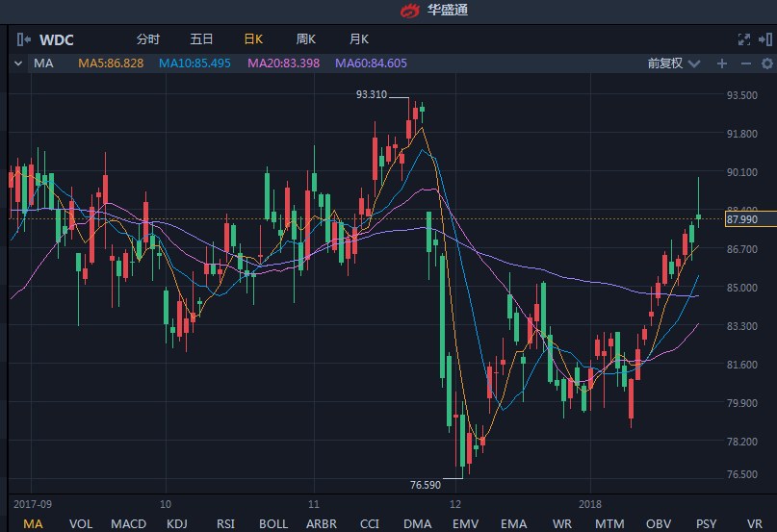
Task: Click the 2018 date axis label
Action: click(x=589, y=504)
